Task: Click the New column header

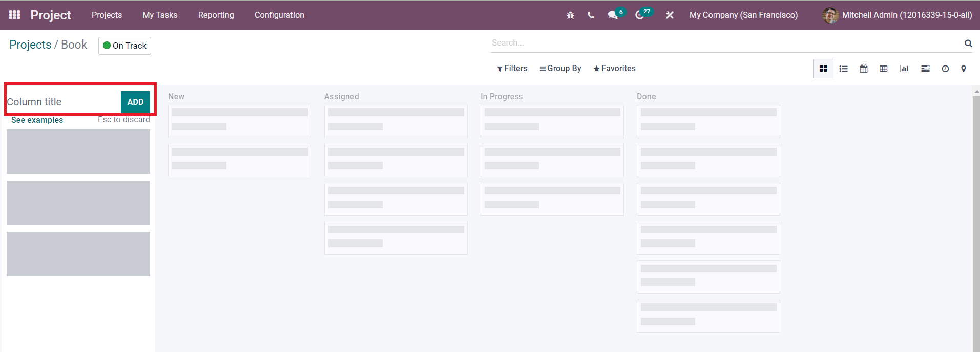Action: (x=176, y=96)
